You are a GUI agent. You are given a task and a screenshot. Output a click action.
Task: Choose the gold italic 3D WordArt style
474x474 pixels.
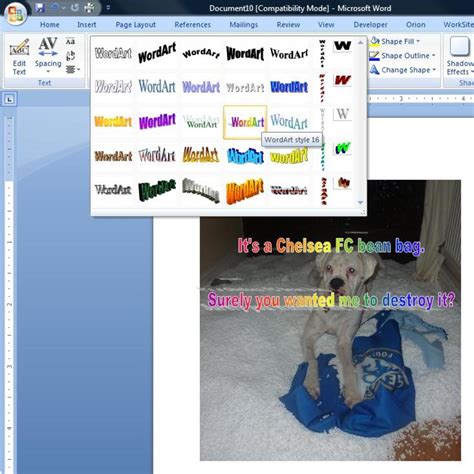click(x=201, y=156)
